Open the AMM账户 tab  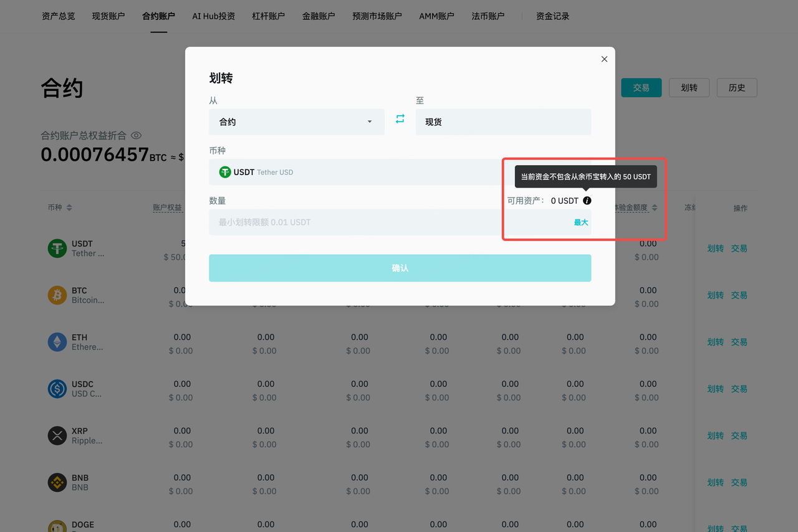click(x=436, y=16)
